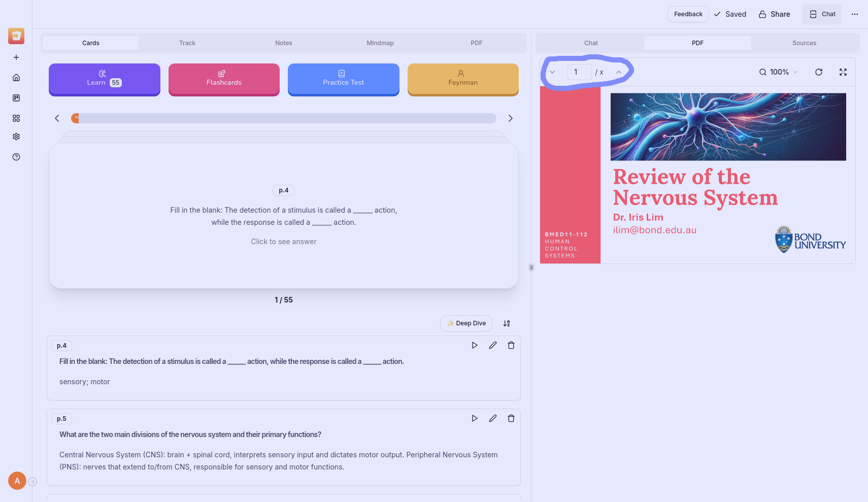Open the three-dot more options menu
Screen dimensions: 868x502
point(855,14)
